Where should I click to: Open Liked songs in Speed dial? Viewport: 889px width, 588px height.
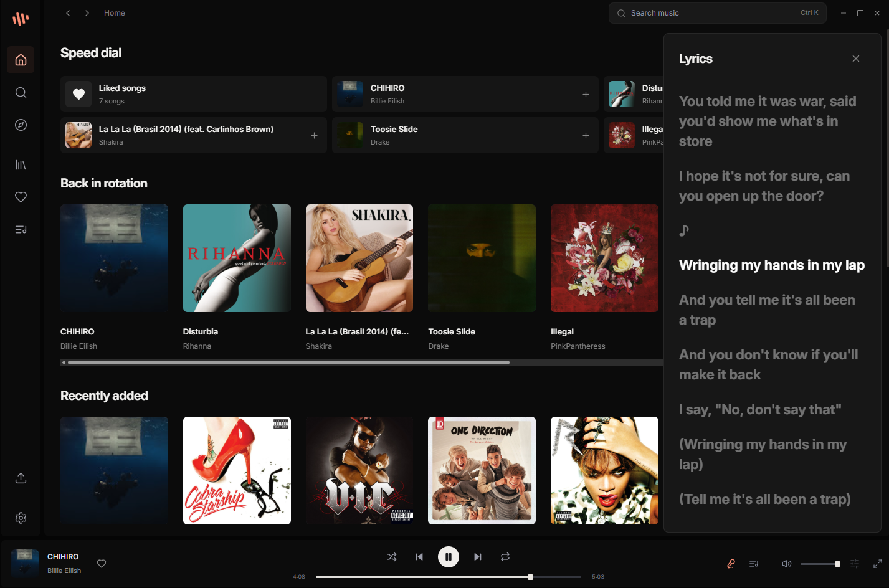point(194,94)
